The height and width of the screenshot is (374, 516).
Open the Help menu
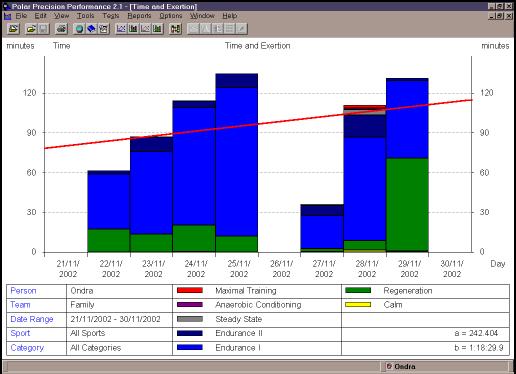pyautogui.click(x=230, y=16)
